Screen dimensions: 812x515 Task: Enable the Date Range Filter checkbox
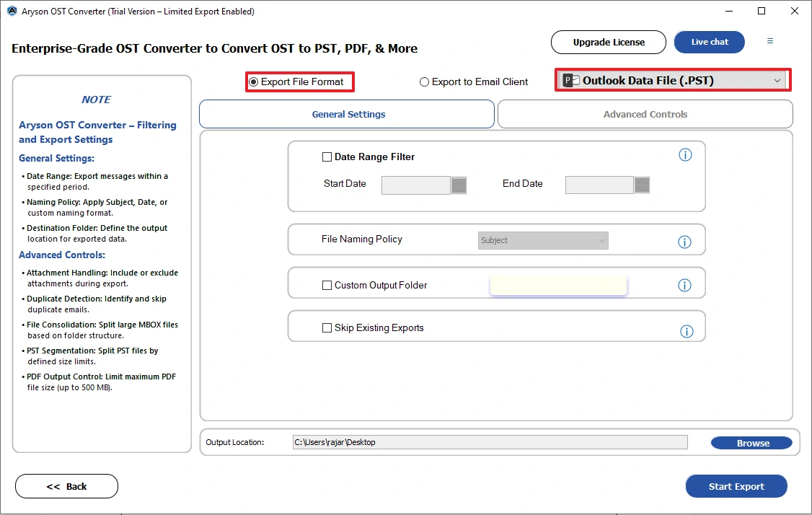[x=327, y=157]
